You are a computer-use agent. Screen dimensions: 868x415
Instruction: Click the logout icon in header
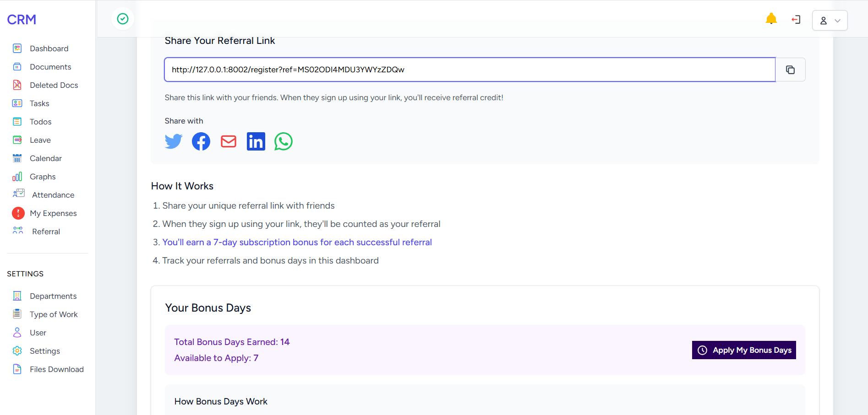796,20
